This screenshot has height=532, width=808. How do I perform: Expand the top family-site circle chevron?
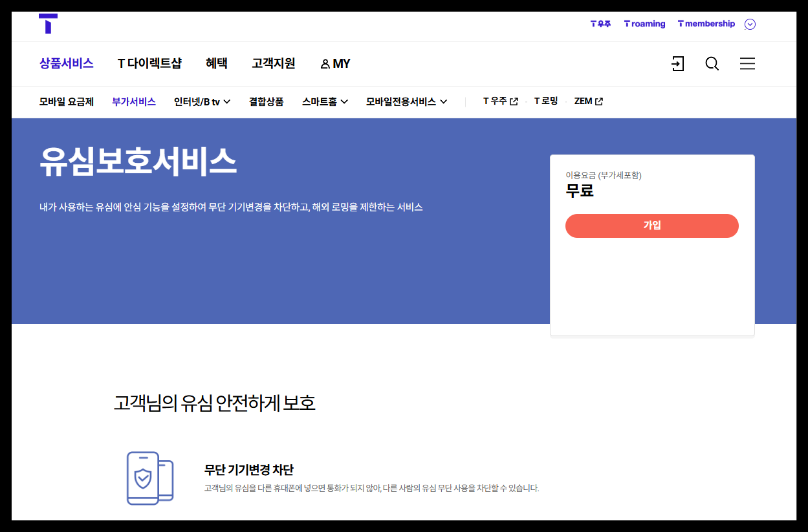click(750, 25)
